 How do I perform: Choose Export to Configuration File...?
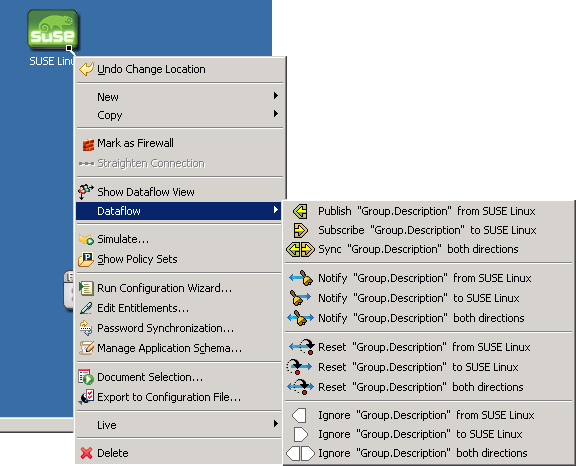pyautogui.click(x=179, y=397)
